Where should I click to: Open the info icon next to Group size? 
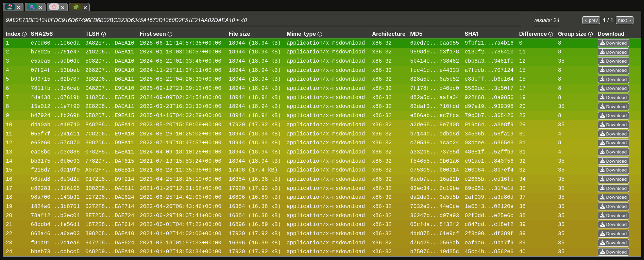click(x=590, y=34)
